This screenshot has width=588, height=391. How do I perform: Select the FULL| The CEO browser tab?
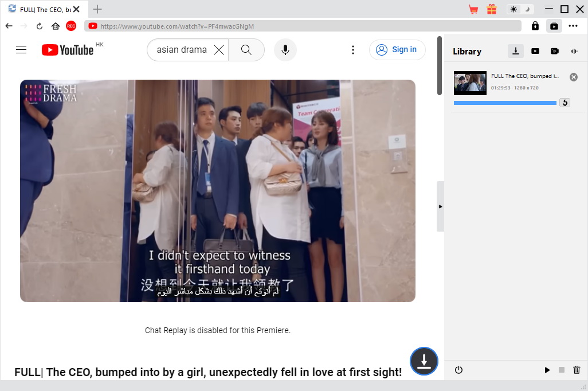[44, 9]
